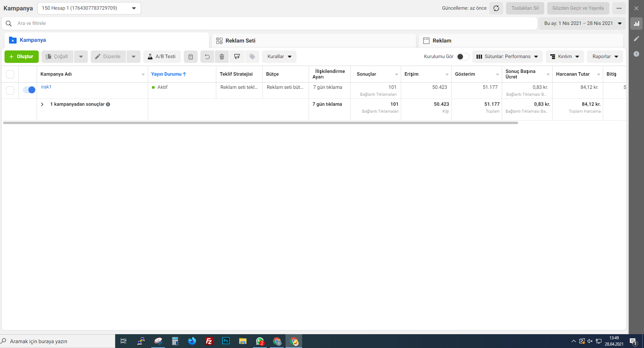Open Firefox from the taskbar

click(x=192, y=341)
